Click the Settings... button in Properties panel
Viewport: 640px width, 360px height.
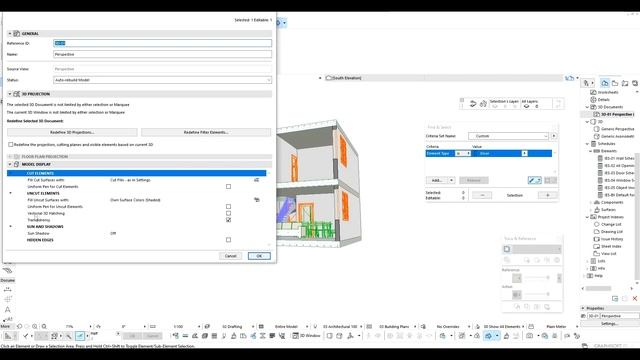[x=609, y=323]
